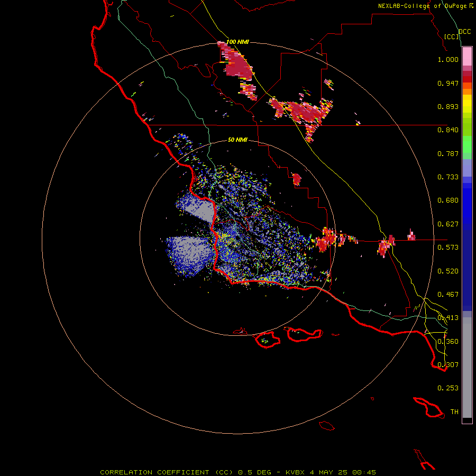Image resolution: width=476 pixels, height=476 pixels.
Task: Click the 0.893 legend value
Action: (448, 106)
